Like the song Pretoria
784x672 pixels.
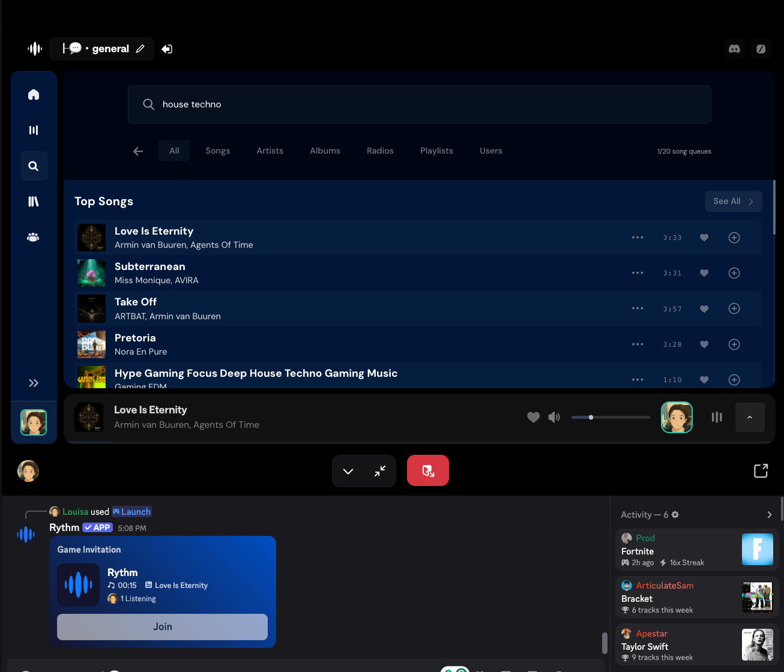coord(704,344)
